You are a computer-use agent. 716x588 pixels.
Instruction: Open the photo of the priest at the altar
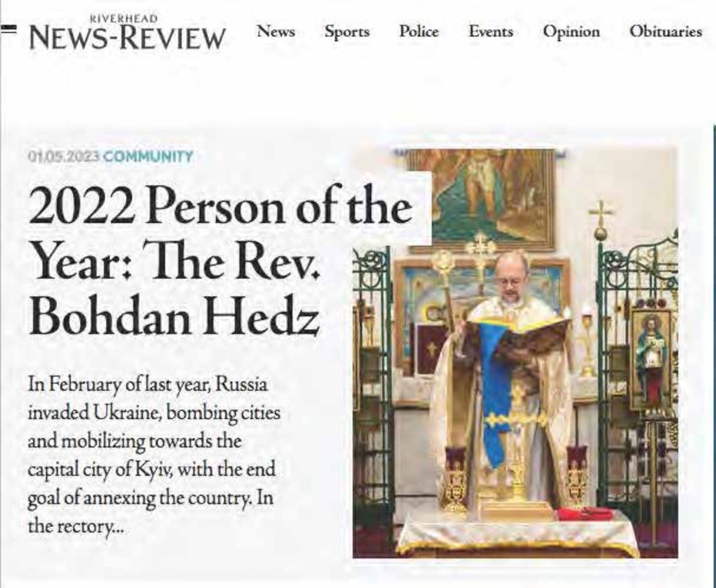click(515, 353)
